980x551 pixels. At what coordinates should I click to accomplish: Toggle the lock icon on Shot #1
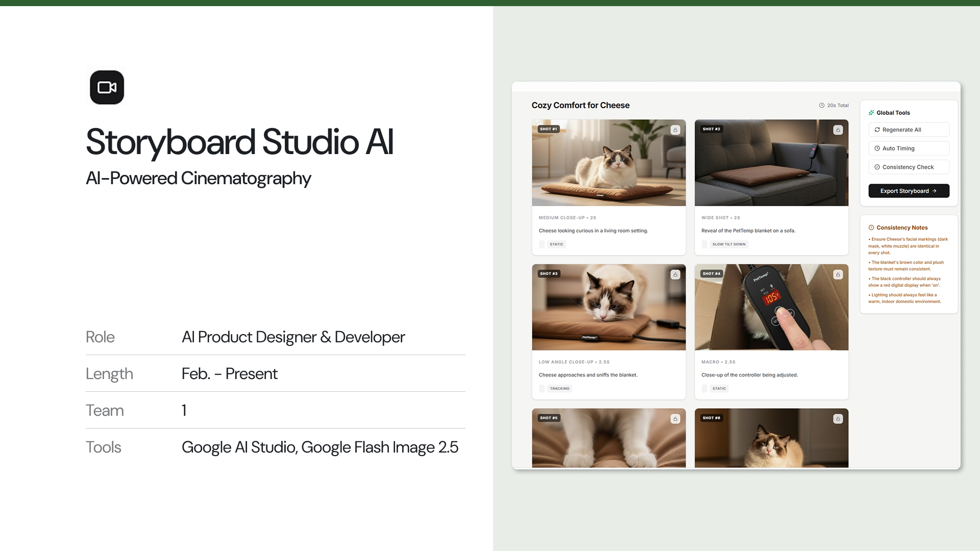(675, 130)
